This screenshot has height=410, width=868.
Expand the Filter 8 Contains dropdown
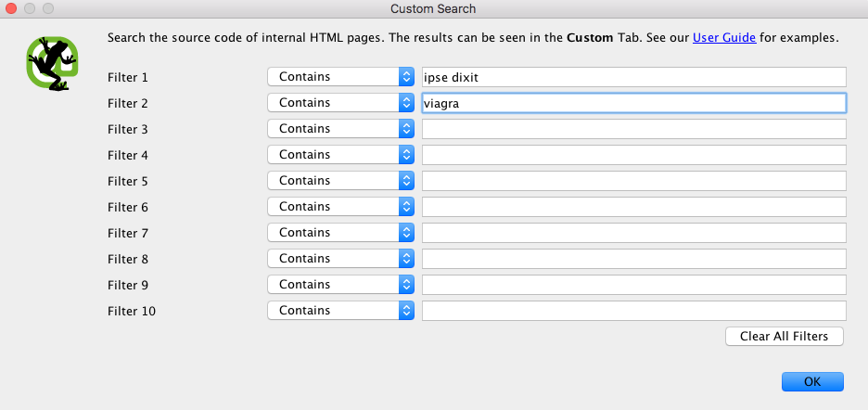point(340,259)
